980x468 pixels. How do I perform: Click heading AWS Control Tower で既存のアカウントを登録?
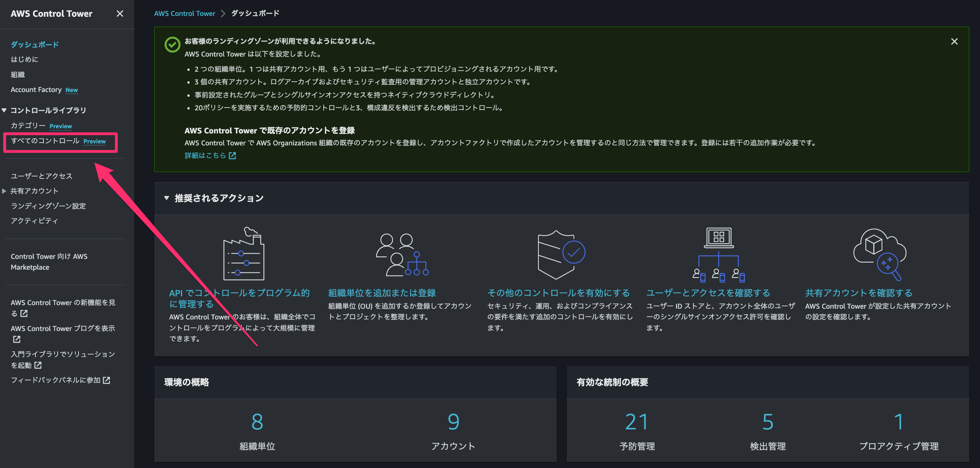(269, 131)
